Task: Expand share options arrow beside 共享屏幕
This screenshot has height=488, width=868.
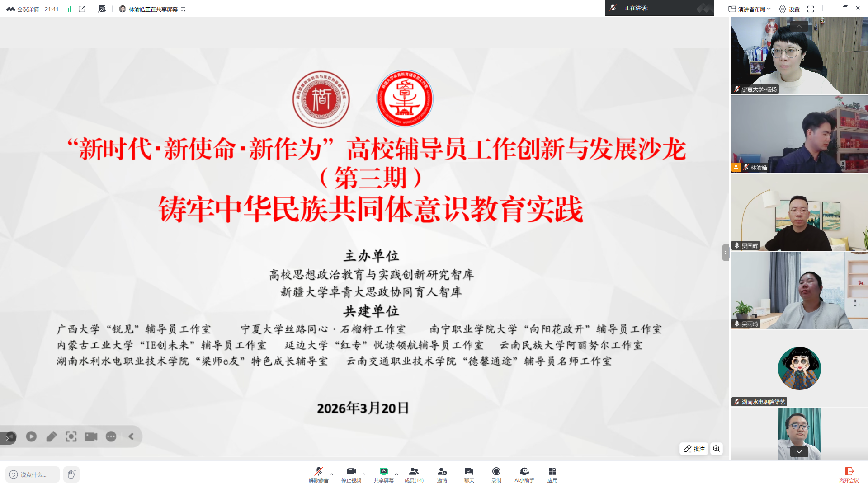Action: (396, 474)
